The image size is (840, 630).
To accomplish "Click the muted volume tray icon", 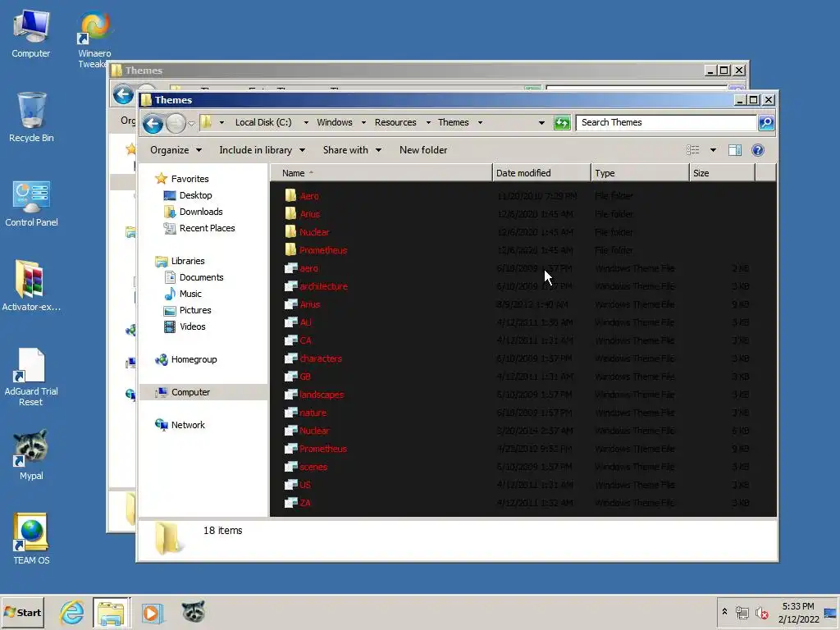I will (x=761, y=613).
